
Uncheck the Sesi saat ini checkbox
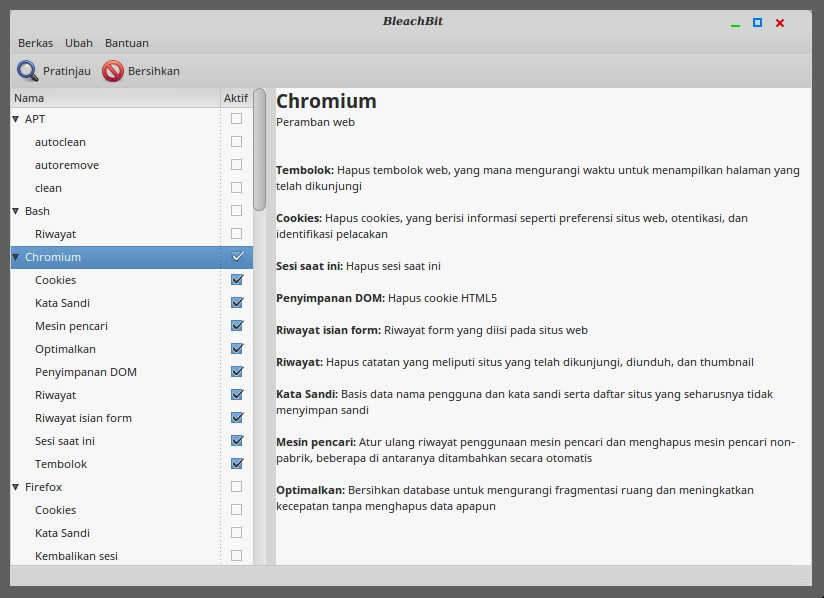click(238, 440)
